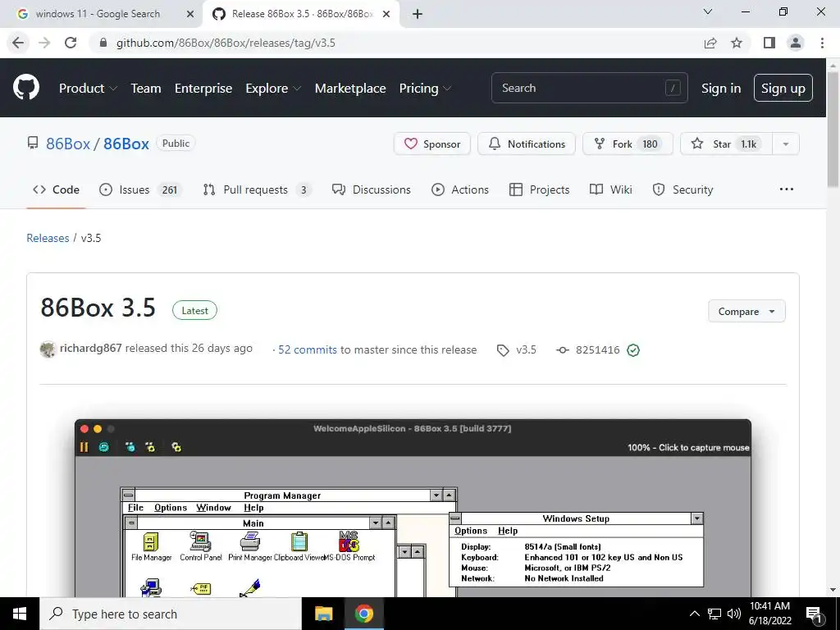Open the more repository tabs ellipsis
The image size is (840, 630).
tap(787, 189)
